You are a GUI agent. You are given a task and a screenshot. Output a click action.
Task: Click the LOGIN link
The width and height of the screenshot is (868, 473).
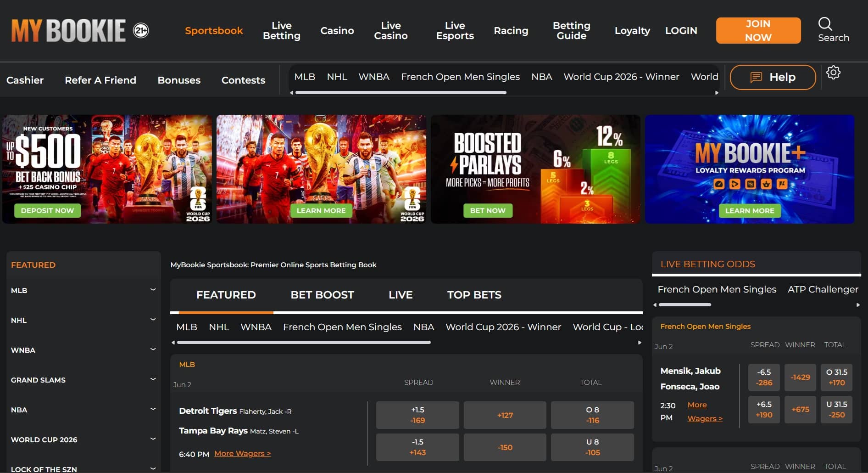click(681, 31)
